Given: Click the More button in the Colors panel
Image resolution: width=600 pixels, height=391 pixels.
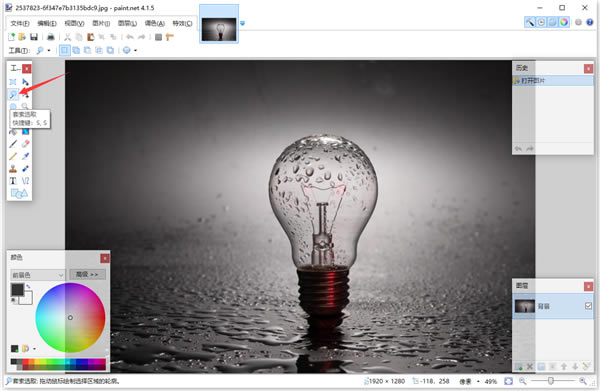Looking at the screenshot, I should pos(87,274).
